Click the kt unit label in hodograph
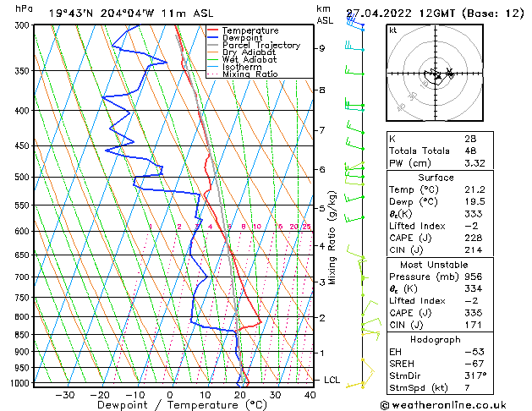 [x=393, y=30]
